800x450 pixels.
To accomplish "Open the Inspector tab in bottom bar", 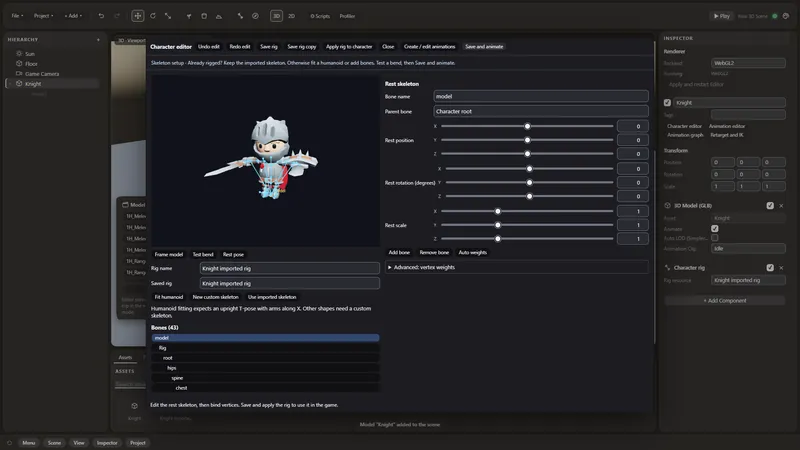I will click(107, 443).
